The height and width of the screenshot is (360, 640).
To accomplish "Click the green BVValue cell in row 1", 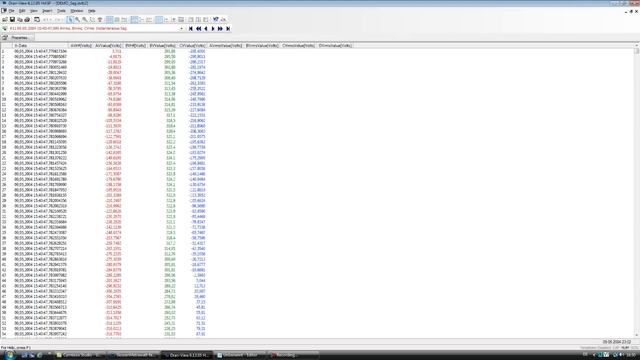I will coord(170,51).
